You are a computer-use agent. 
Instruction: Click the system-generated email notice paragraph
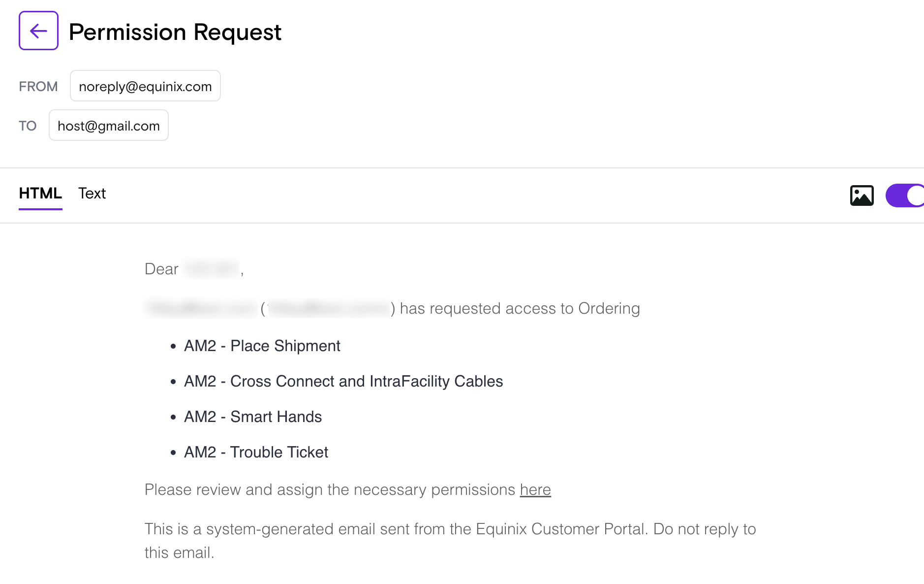point(450,541)
